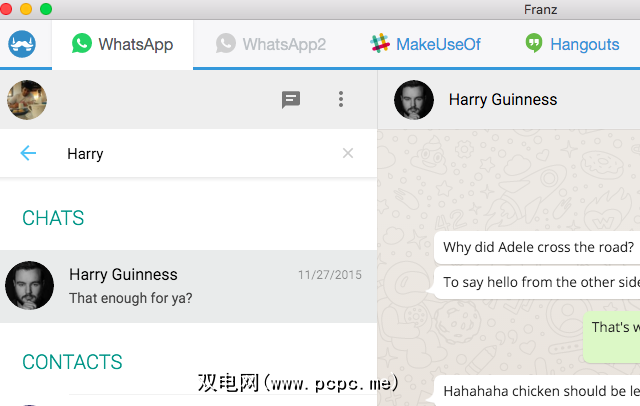
Task: Click Harry Guinness name in conversation header
Action: pyautogui.click(x=503, y=100)
